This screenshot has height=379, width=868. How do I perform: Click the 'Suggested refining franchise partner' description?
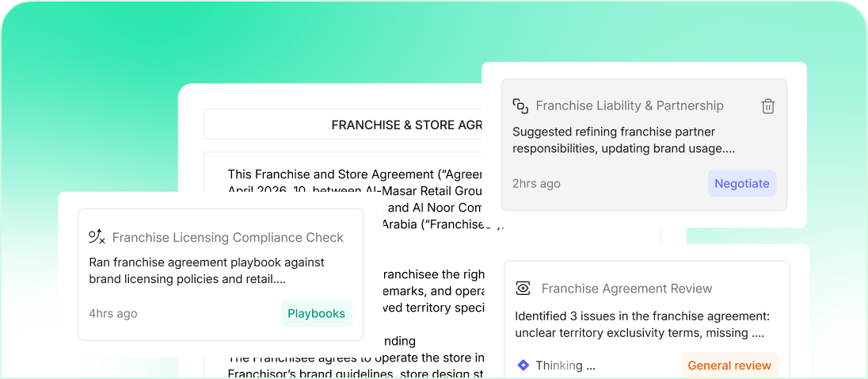(x=624, y=140)
